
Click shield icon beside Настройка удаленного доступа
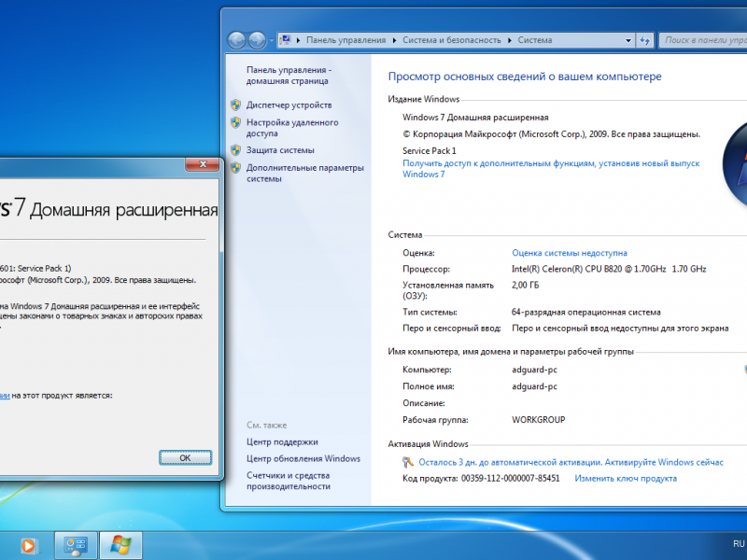point(236,122)
